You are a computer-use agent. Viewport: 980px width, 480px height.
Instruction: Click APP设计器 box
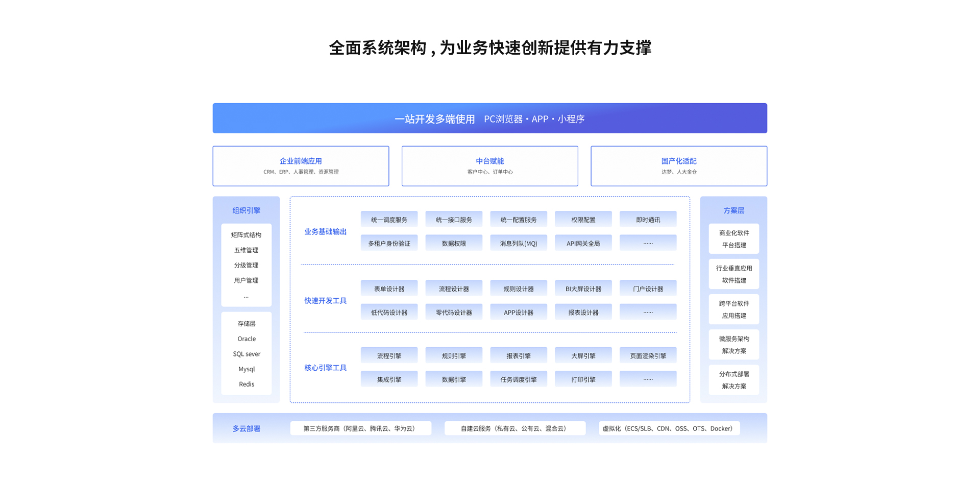[x=519, y=312]
